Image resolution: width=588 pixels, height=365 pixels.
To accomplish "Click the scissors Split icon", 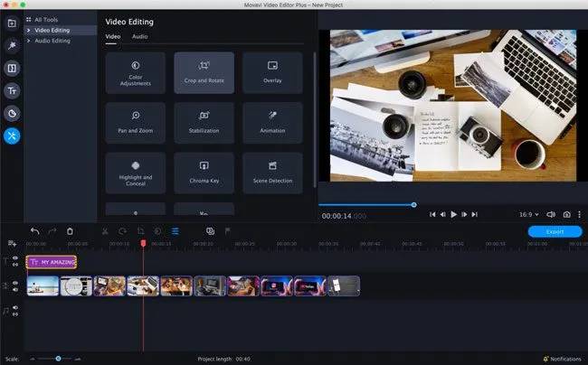I will pyautogui.click(x=105, y=231).
